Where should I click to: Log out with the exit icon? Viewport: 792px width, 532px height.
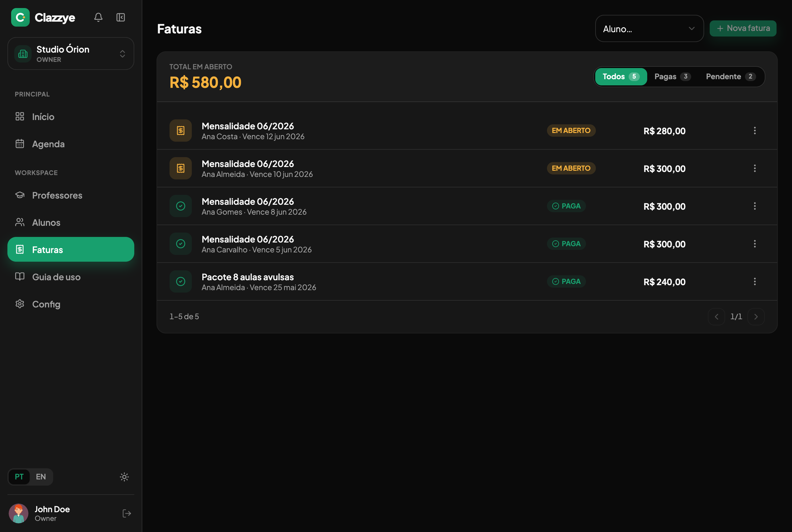tap(127, 513)
